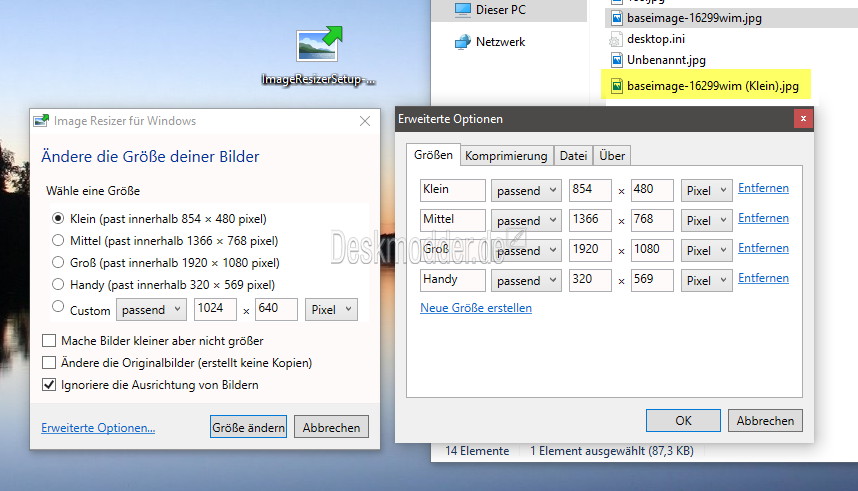858x491 pixels.
Task: Click the Handy name input field
Action: 453,280
